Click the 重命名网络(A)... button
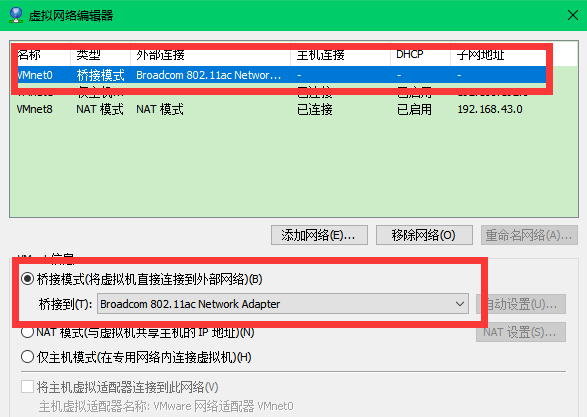587x417 pixels. point(529,235)
